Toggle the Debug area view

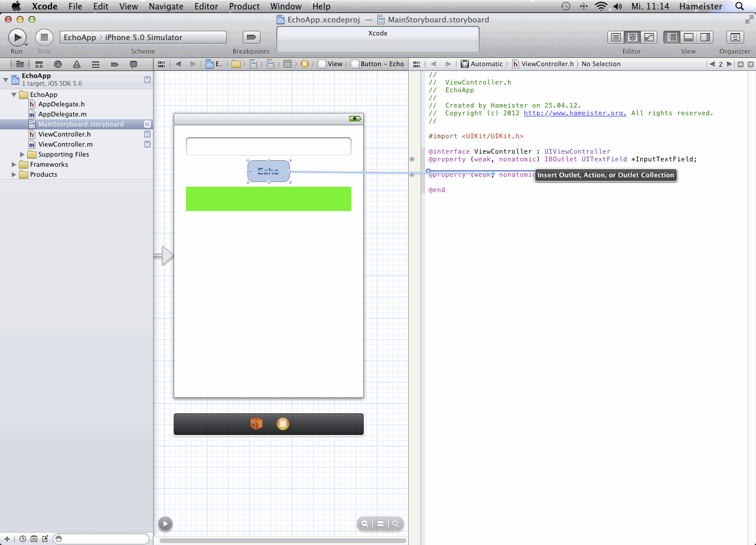pyautogui.click(x=689, y=37)
